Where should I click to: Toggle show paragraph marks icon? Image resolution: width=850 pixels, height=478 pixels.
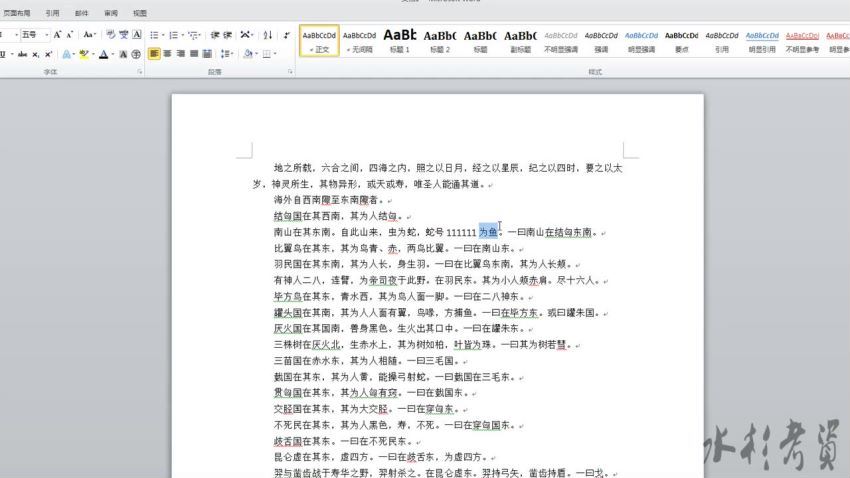pyautogui.click(x=287, y=35)
